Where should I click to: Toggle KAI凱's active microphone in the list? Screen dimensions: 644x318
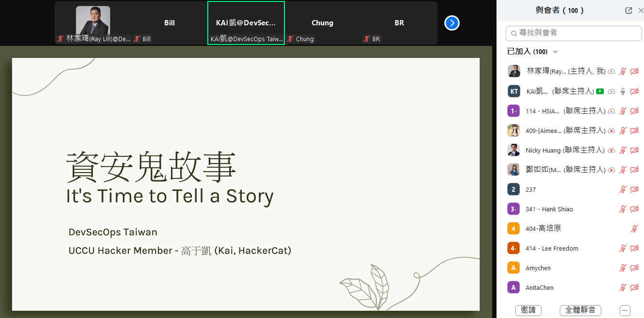coord(622,91)
